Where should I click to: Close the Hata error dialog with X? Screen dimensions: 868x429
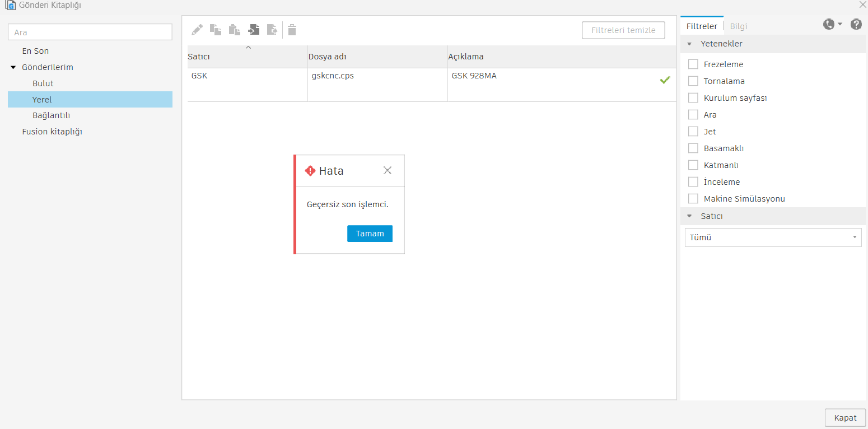(x=388, y=170)
